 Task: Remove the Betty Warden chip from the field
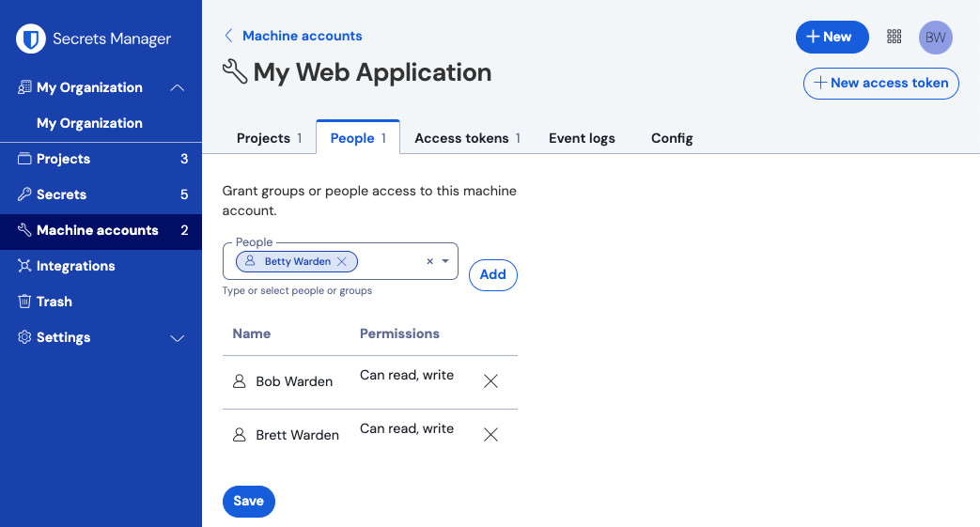tap(342, 262)
